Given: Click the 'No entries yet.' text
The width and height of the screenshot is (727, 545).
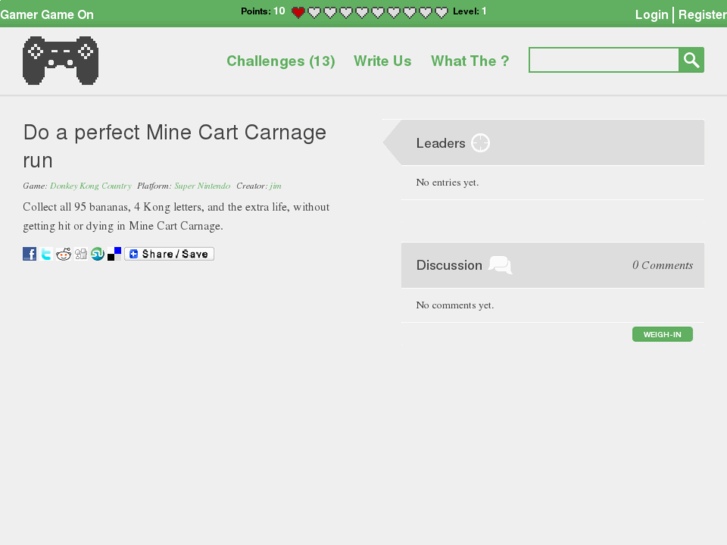Looking at the screenshot, I should pyautogui.click(x=447, y=182).
